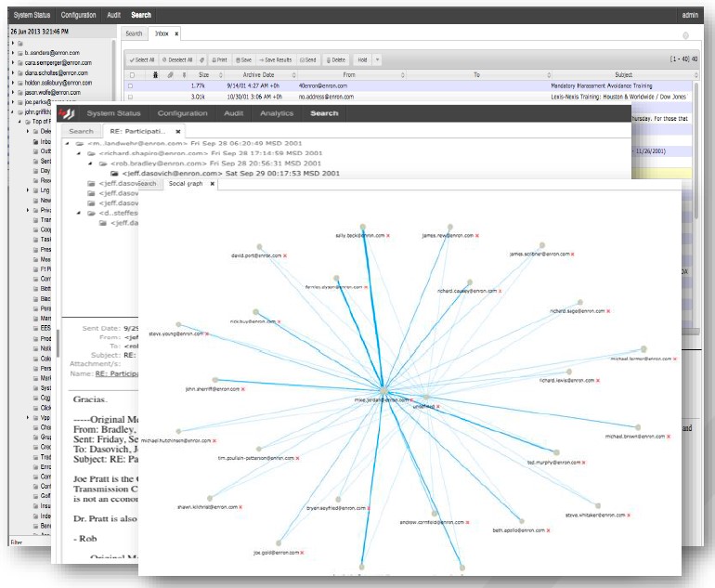Click the red logo icon in middle window

[x=67, y=113]
